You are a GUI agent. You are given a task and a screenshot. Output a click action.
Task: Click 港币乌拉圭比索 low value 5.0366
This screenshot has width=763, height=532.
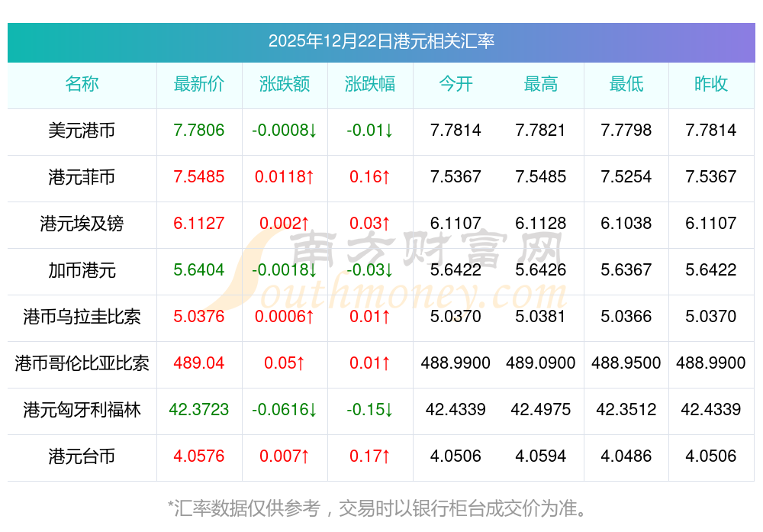click(x=626, y=317)
